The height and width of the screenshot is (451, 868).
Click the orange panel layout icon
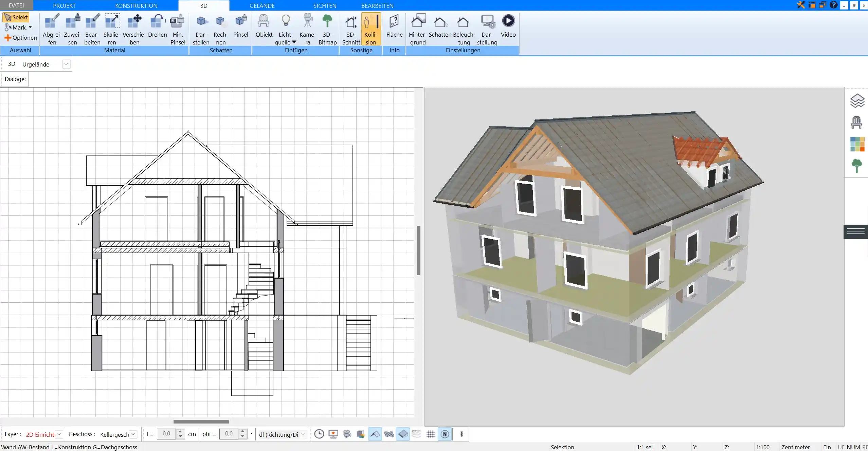click(x=812, y=5)
